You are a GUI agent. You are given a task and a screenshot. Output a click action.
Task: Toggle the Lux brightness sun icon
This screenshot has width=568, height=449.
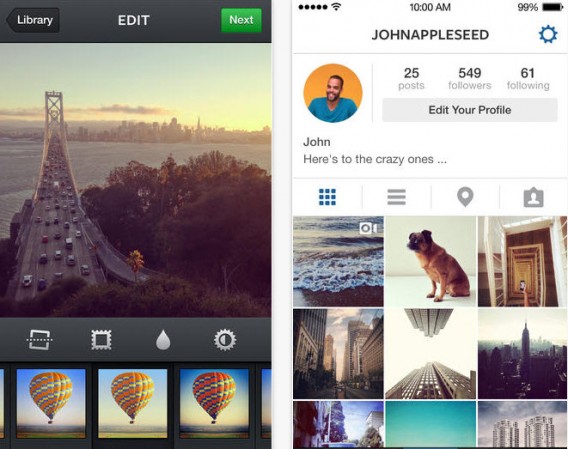pos(225,340)
